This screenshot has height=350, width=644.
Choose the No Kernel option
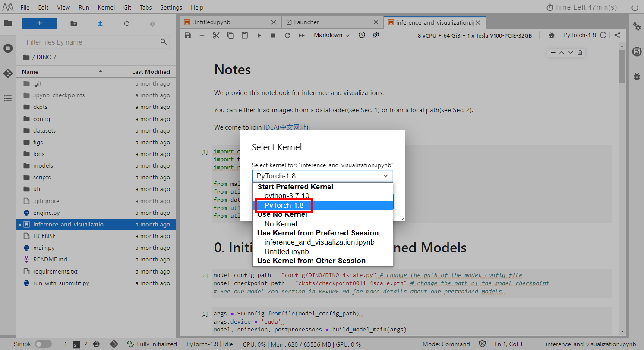281,224
